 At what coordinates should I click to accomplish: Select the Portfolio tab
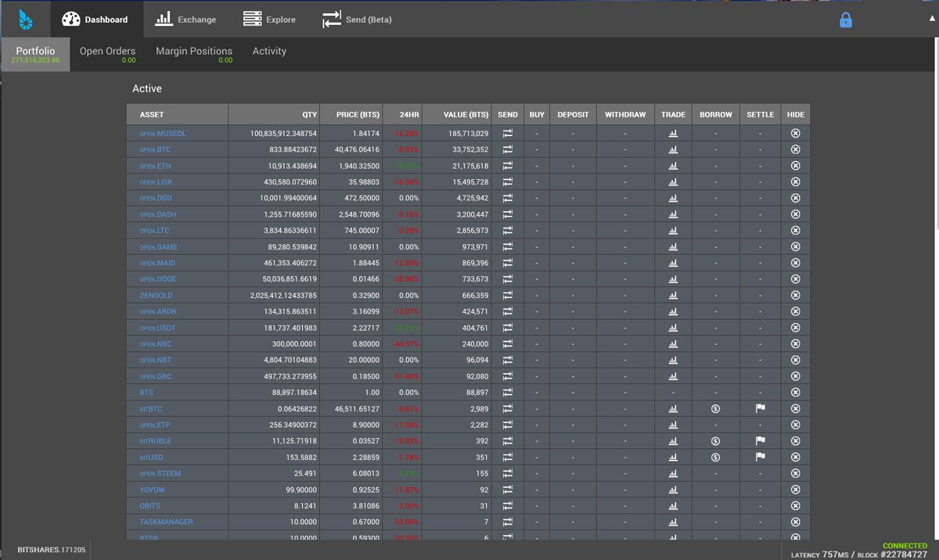(35, 54)
